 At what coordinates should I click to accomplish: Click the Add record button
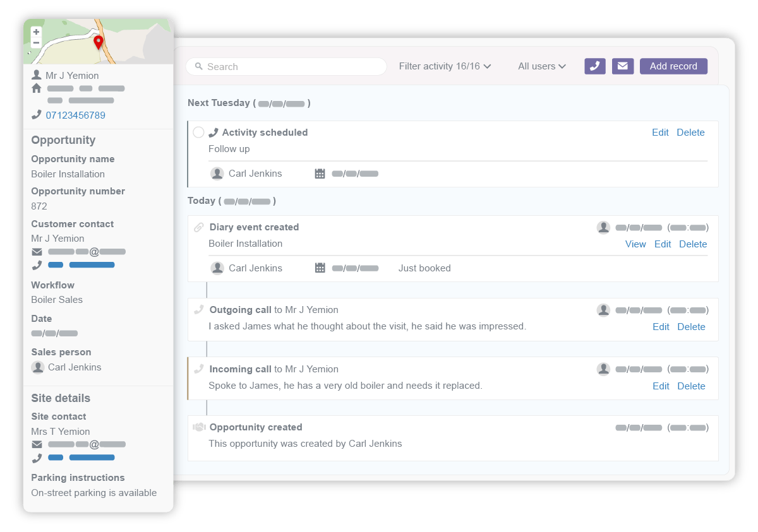coord(673,66)
